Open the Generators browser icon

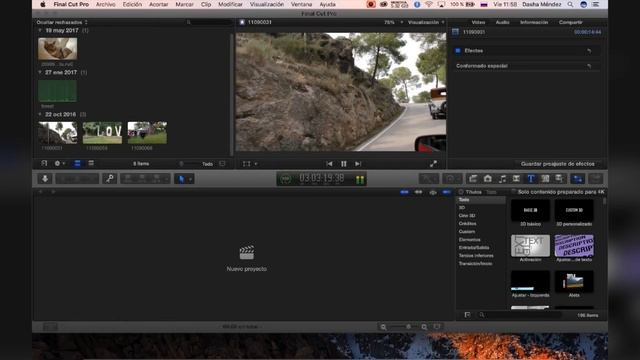coord(545,178)
